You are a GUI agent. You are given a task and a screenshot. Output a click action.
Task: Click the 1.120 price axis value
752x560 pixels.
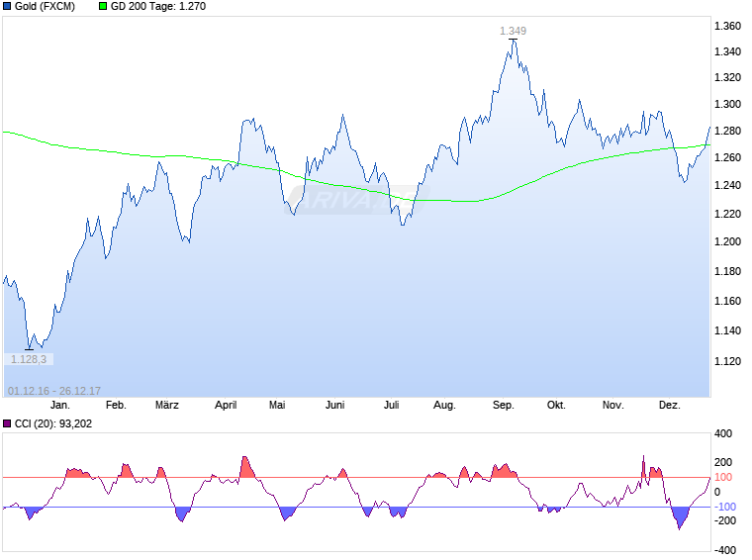point(727,361)
